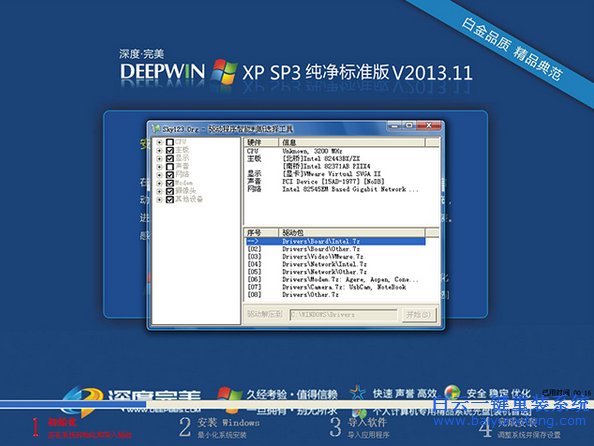Check the 声音 checkbox
This screenshot has height=446, width=594.
[x=170, y=167]
